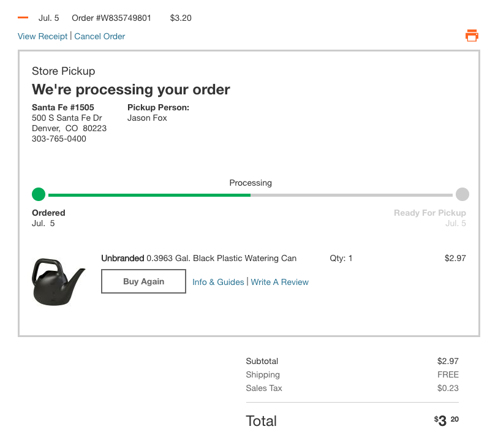The image size is (498, 448).
Task: Click the store phone number 303-765-0400
Action: click(x=59, y=139)
